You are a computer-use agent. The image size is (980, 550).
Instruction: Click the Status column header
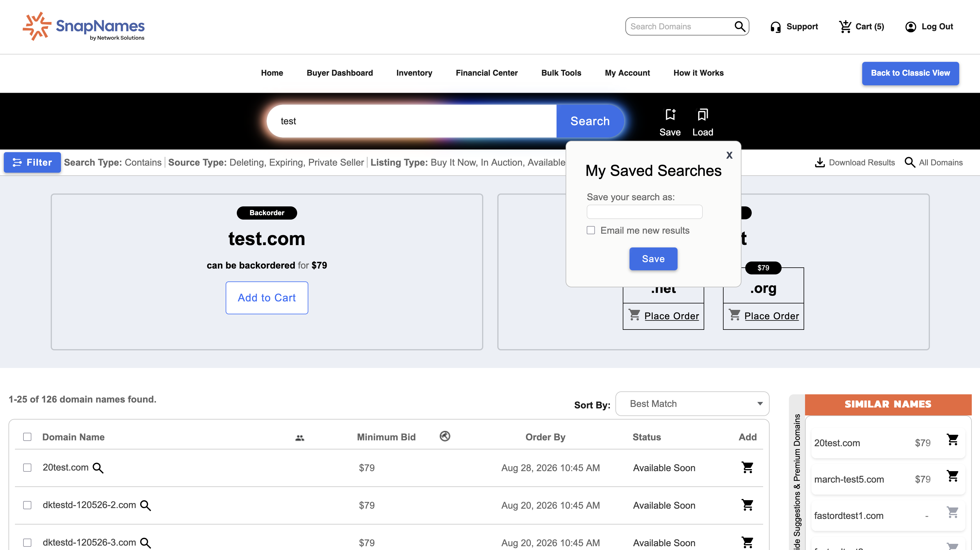(646, 437)
